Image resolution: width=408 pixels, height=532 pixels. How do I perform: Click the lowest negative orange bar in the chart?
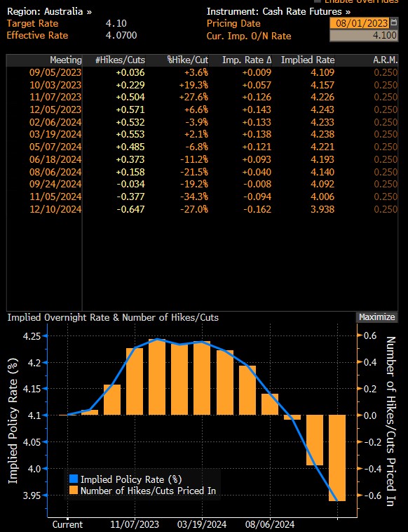[x=337, y=458]
